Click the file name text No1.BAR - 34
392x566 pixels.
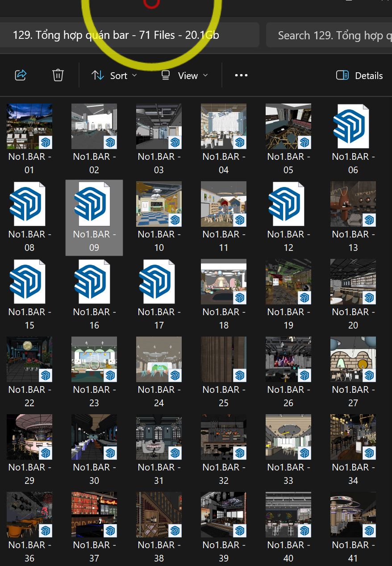(x=353, y=474)
